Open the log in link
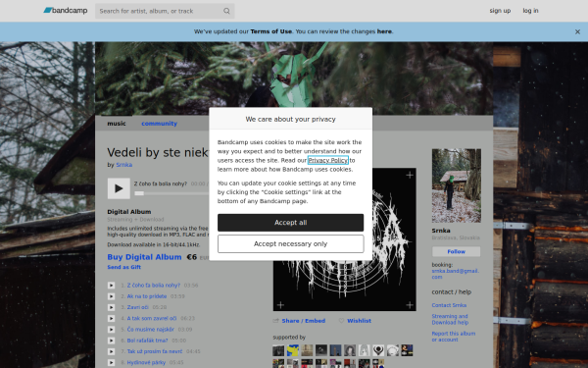588x368 pixels. pos(530,11)
